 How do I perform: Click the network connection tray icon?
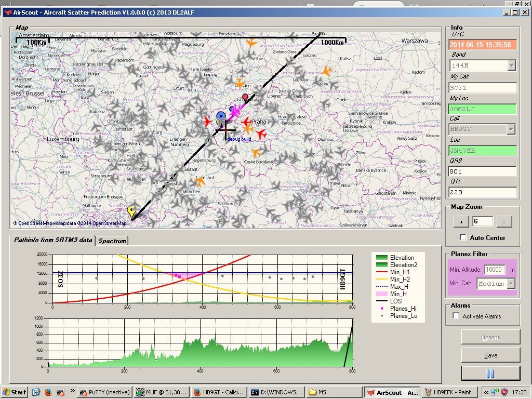click(495, 392)
